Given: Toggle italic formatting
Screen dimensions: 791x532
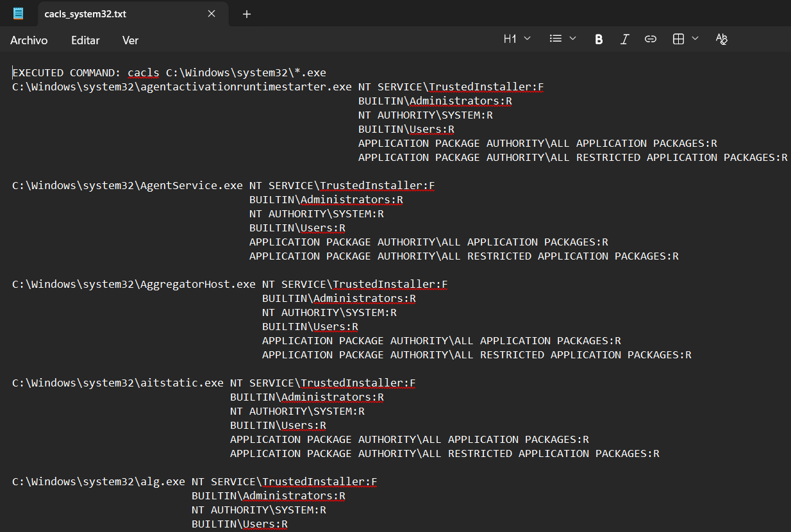Looking at the screenshot, I should [x=624, y=39].
